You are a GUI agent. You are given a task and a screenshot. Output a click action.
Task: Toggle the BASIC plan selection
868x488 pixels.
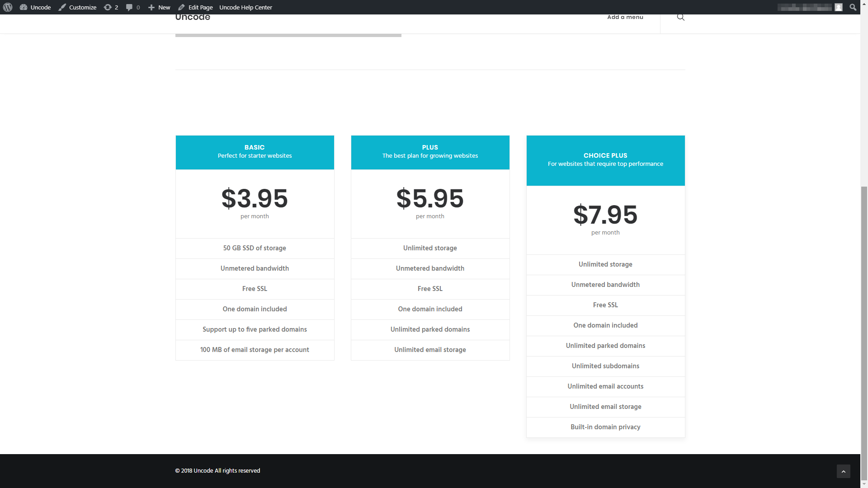pos(255,151)
